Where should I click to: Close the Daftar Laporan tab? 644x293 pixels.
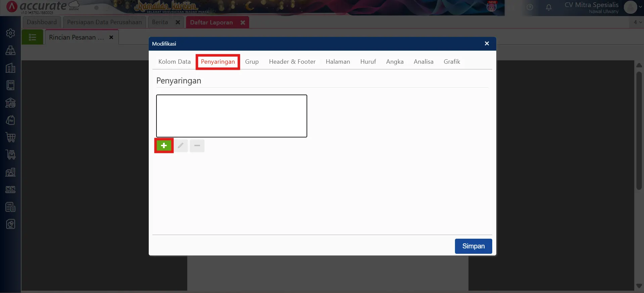coord(243,22)
